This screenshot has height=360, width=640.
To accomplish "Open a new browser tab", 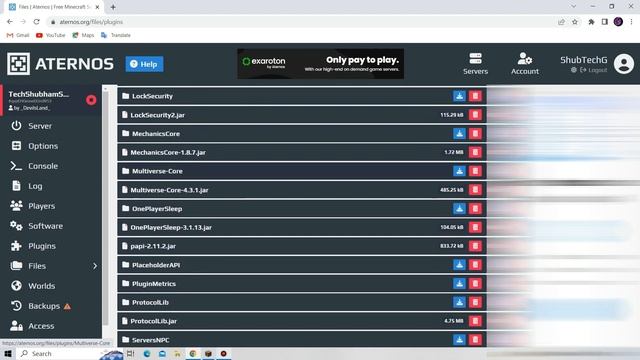I will coord(113,7).
